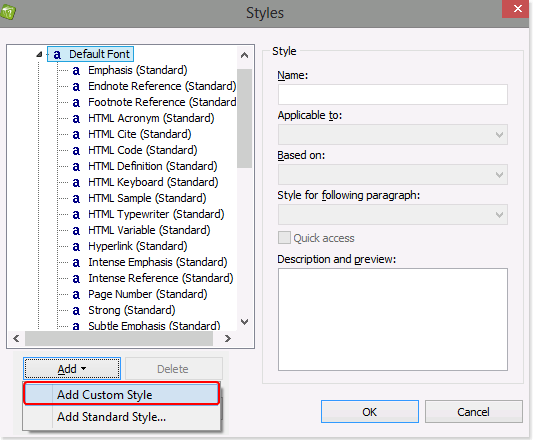Click the HTML Keyboard style icon
This screenshot has width=533, height=441.
coord(76,183)
